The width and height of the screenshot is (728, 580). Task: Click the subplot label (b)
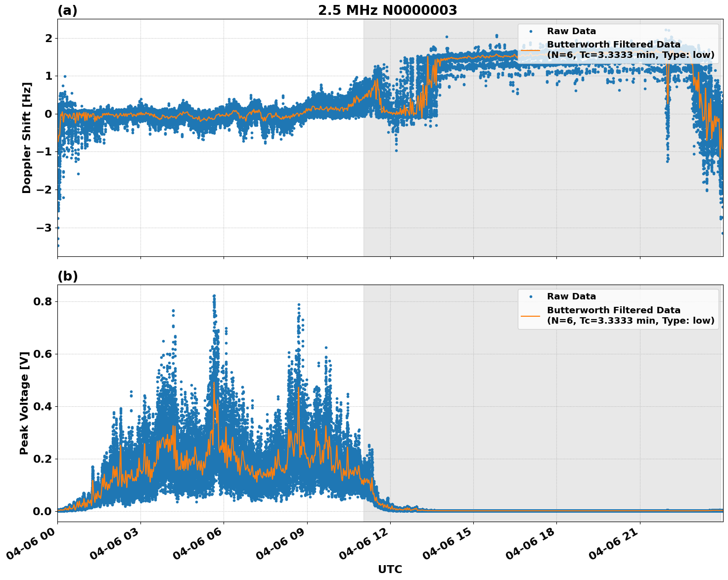coord(68,276)
